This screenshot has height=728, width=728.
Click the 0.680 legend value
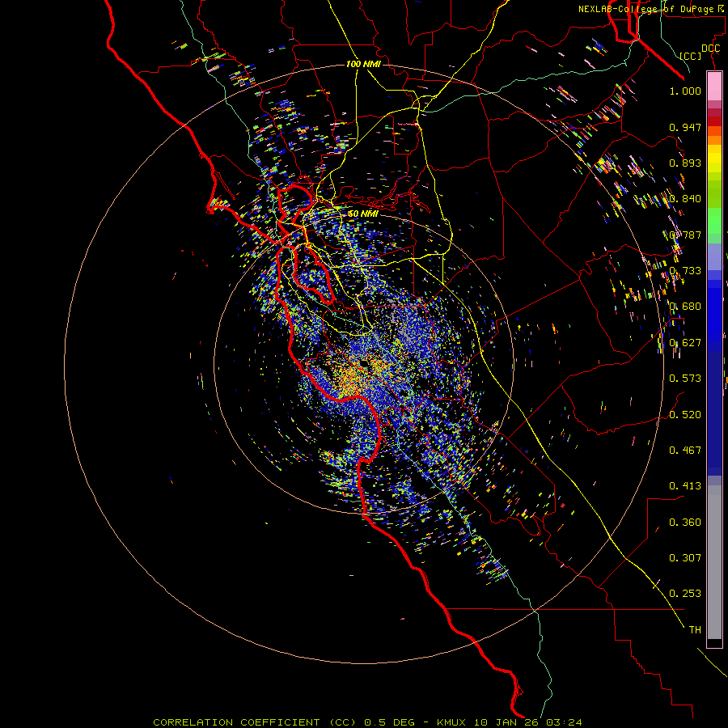(x=685, y=307)
